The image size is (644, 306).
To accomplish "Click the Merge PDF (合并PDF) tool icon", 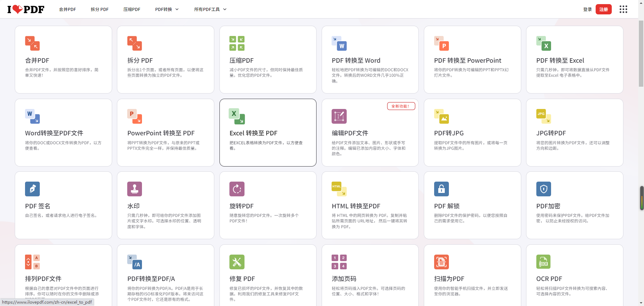I will [x=32, y=44].
